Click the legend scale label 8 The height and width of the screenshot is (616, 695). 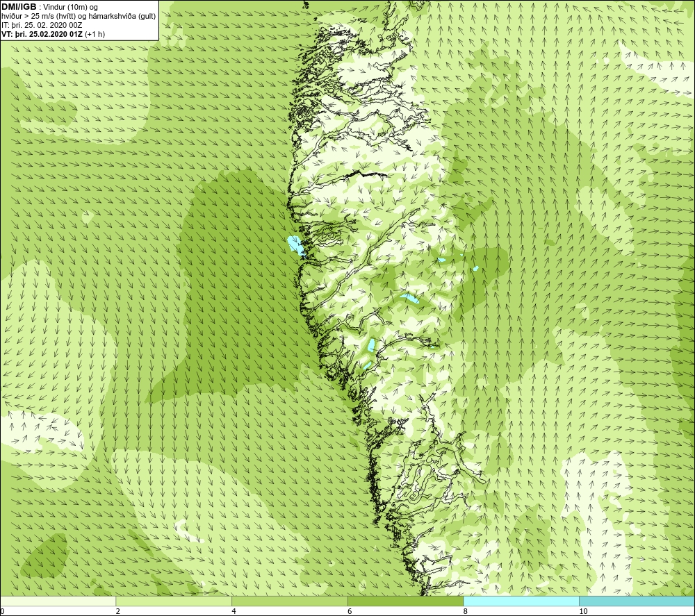466,612
